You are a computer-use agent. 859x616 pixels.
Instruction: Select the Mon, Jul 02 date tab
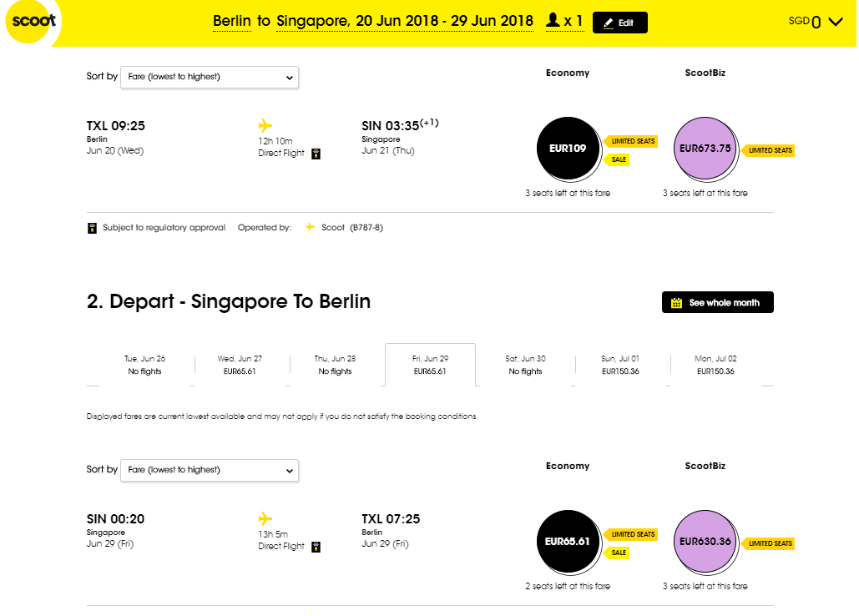(x=715, y=365)
